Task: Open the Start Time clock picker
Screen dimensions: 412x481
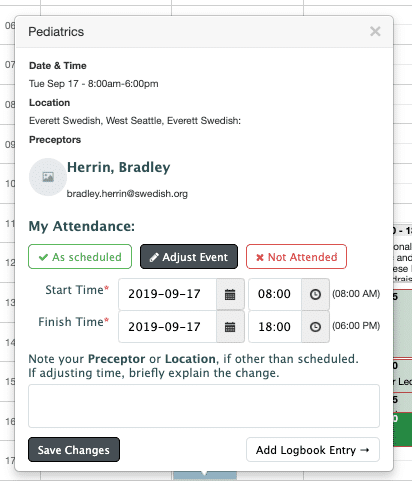Action: 315,295
